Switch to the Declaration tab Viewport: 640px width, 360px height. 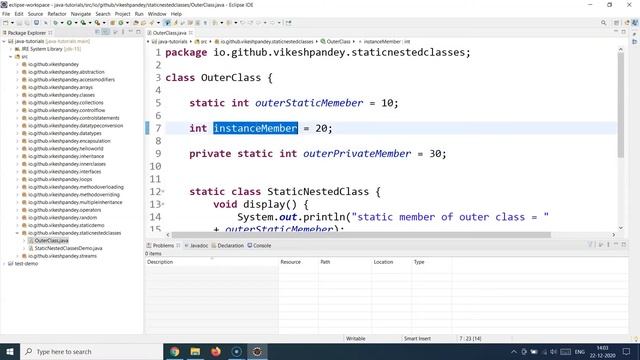[227, 245]
